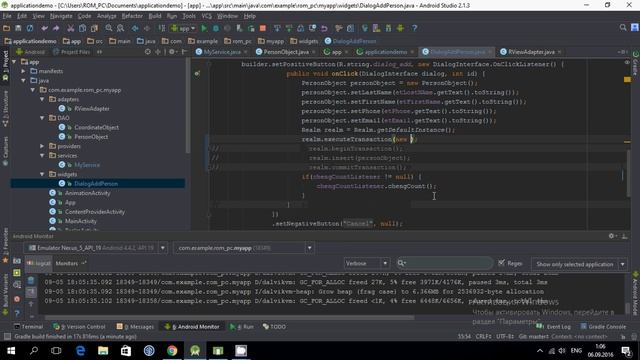
Task: Collapse the DAO package
Action: coord(42,118)
